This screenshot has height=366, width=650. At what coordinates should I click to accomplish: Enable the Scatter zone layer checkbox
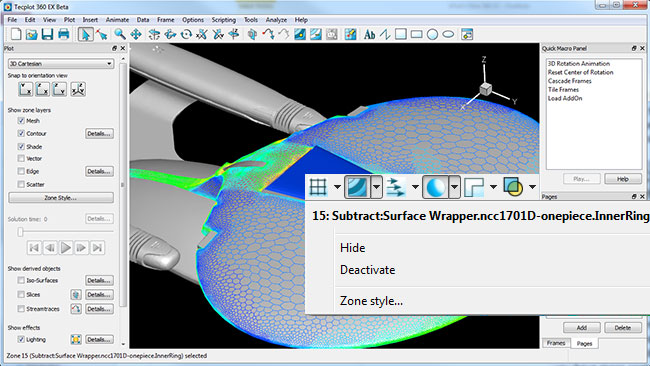pyautogui.click(x=21, y=184)
